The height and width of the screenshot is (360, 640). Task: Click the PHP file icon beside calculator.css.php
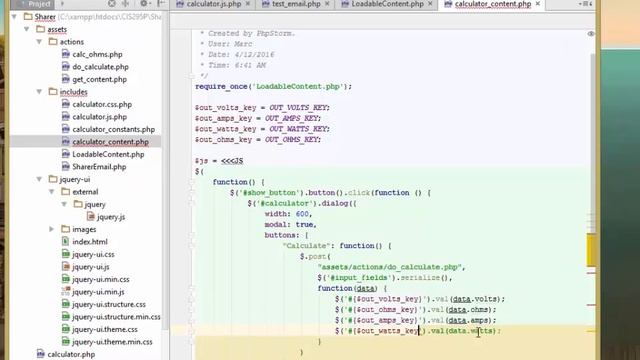point(65,104)
